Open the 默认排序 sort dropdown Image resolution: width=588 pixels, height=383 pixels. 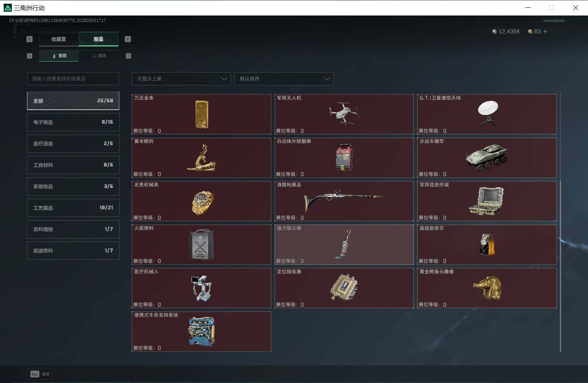284,79
